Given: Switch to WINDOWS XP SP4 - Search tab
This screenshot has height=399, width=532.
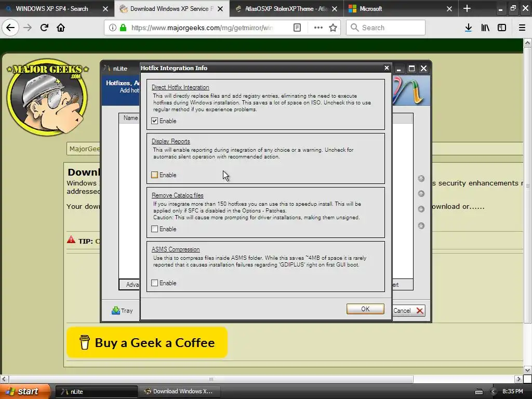Looking at the screenshot, I should tap(52, 9).
